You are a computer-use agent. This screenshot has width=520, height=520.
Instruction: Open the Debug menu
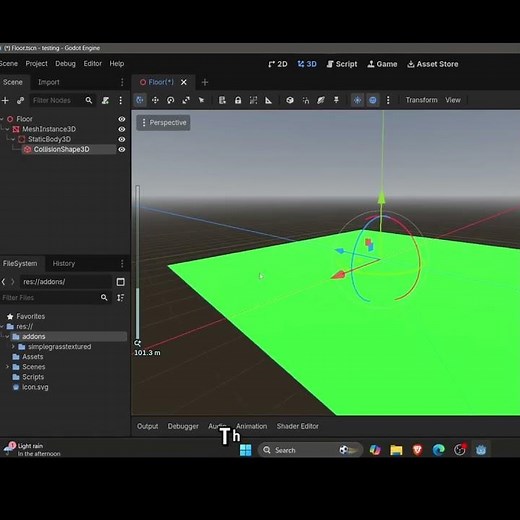(x=65, y=64)
